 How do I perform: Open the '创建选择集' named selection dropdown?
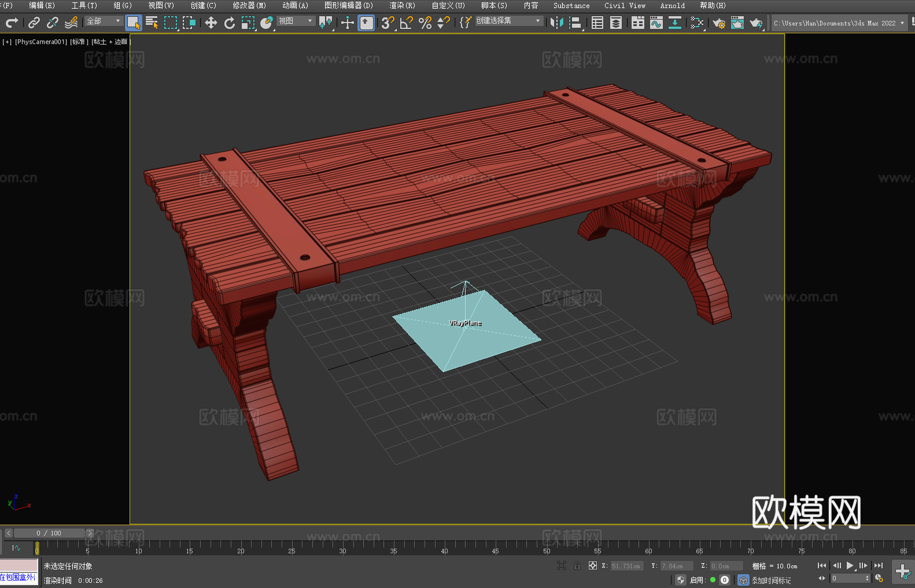509,21
